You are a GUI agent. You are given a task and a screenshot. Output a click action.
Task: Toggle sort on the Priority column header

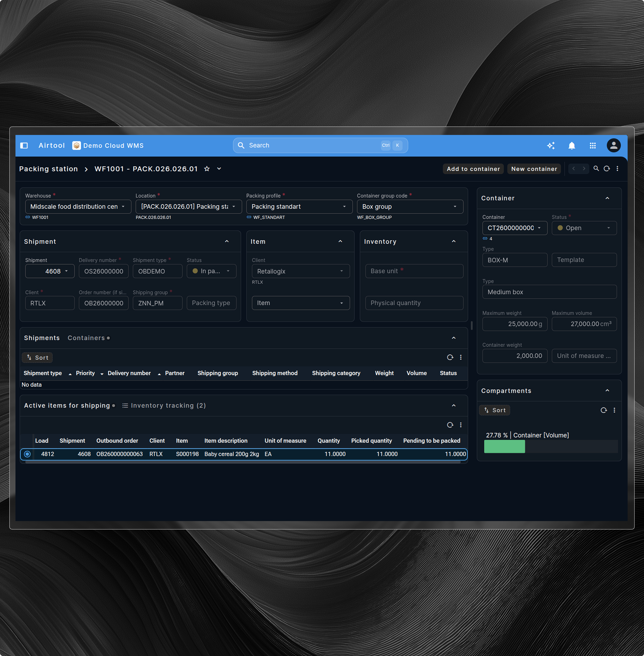click(x=85, y=373)
